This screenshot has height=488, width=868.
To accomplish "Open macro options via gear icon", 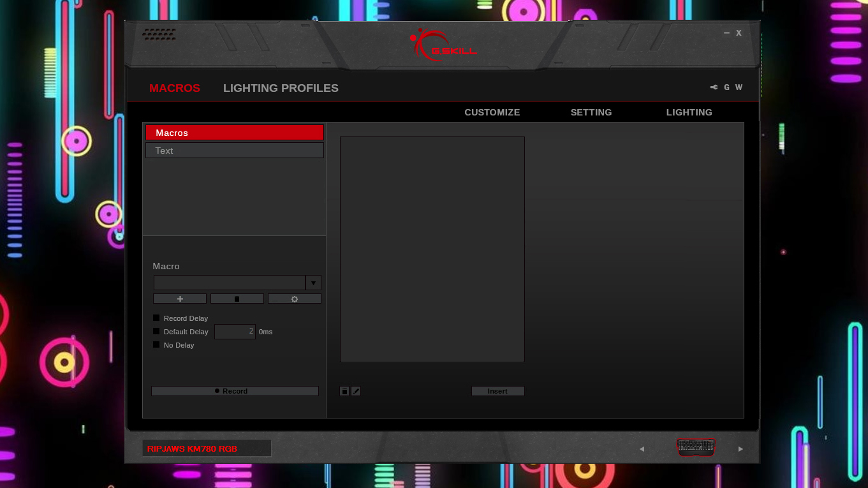I will (x=295, y=299).
